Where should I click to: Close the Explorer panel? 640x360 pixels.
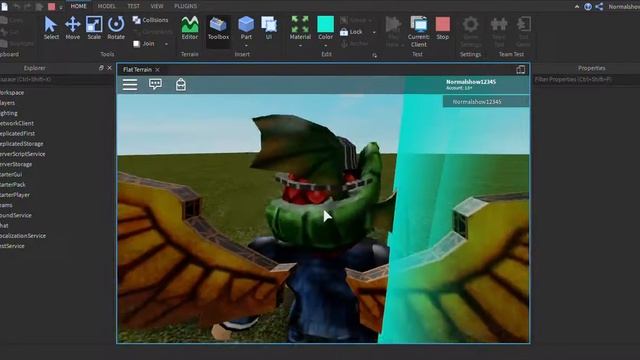pos(109,68)
